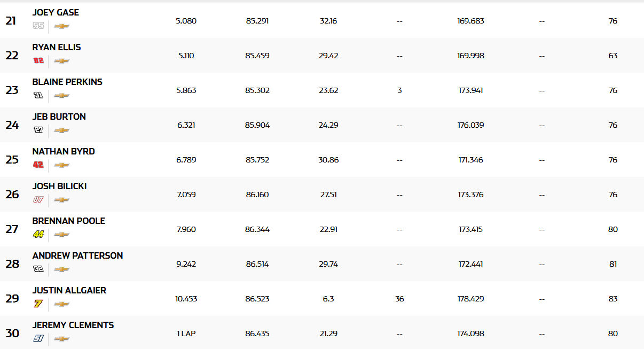Viewport: 644px width, 349px height.
Task: Click Andrew Patterson's 32 car number icon
Action: coord(38,269)
